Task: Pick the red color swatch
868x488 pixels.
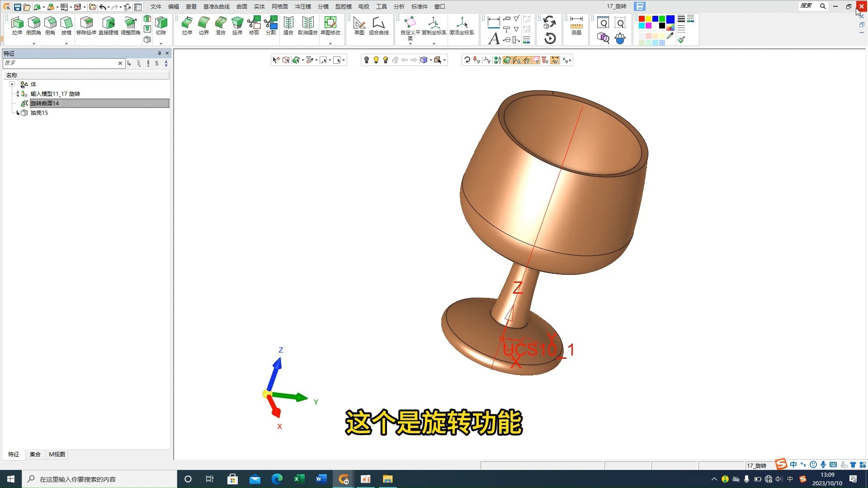Action: point(642,19)
